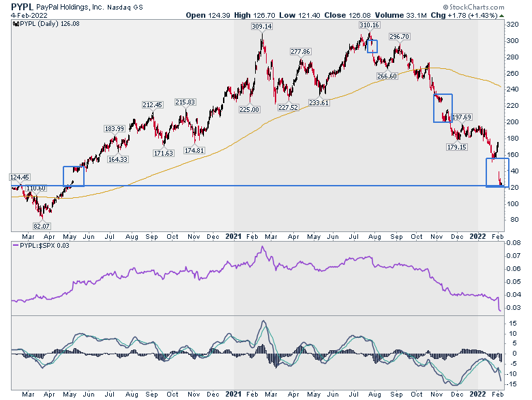Click the 320 tick on the price axis

coord(512,25)
